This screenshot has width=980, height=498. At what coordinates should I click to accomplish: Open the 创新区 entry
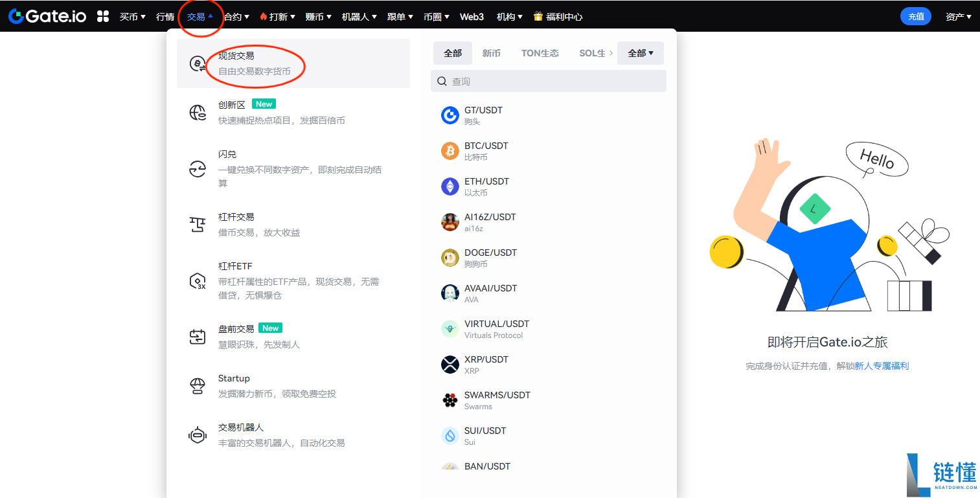tap(293, 113)
